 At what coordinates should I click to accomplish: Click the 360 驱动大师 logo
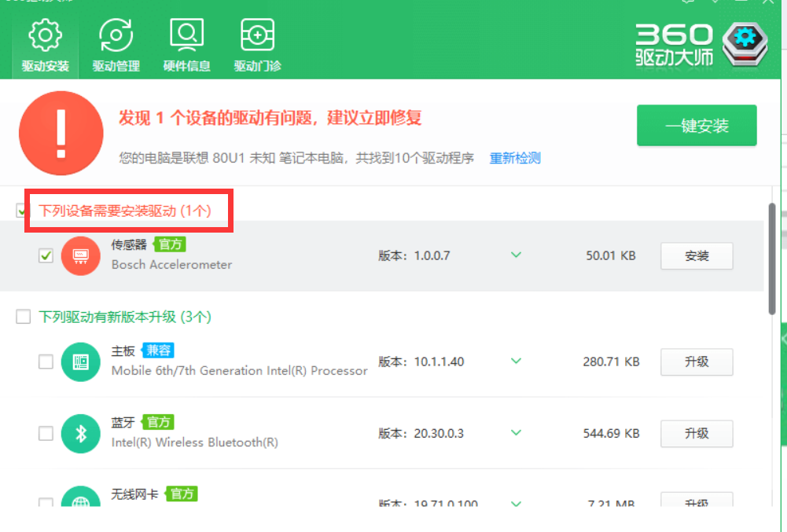click(x=701, y=45)
